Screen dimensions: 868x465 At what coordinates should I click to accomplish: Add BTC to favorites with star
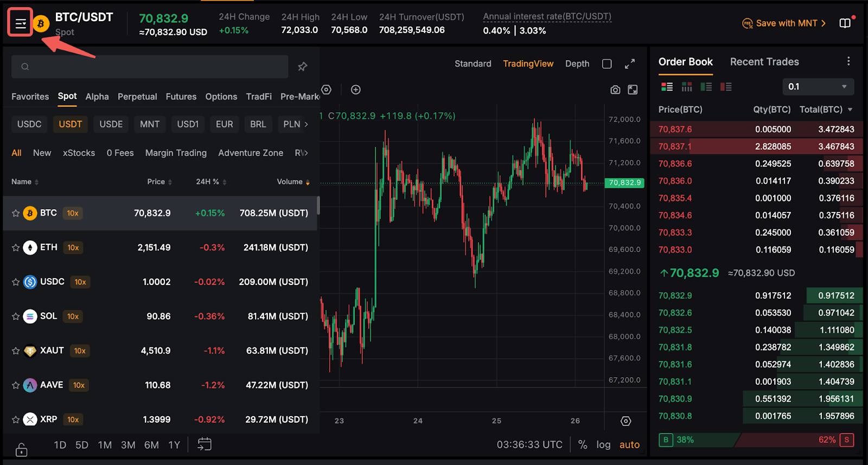click(x=16, y=214)
